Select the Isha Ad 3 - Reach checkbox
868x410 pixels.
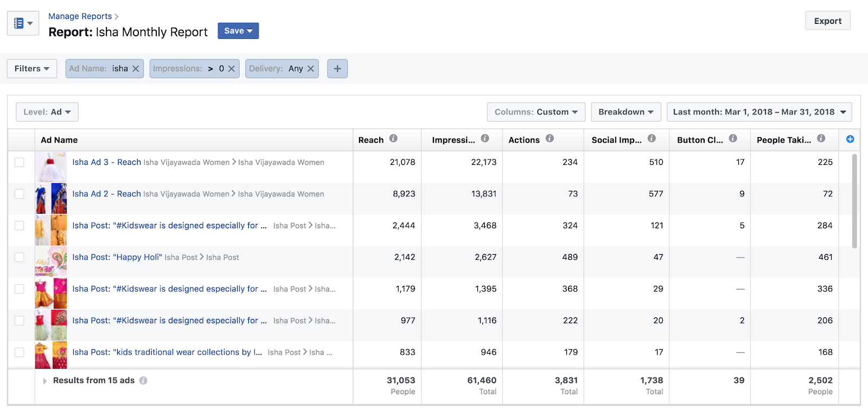[20, 162]
